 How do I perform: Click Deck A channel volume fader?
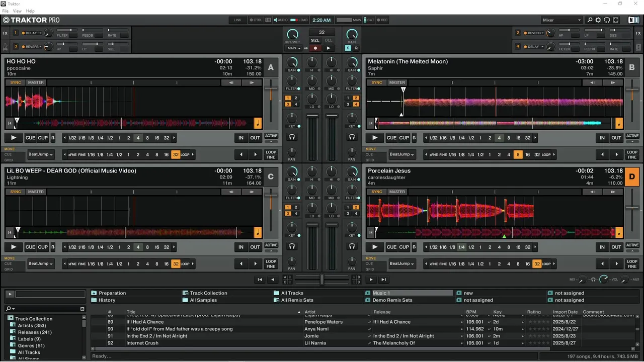(312, 117)
